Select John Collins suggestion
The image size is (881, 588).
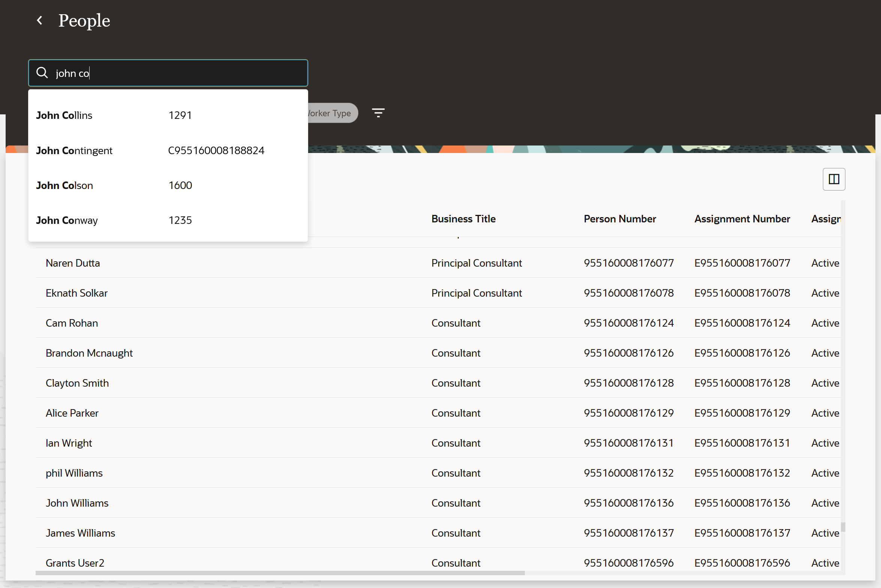pos(64,115)
